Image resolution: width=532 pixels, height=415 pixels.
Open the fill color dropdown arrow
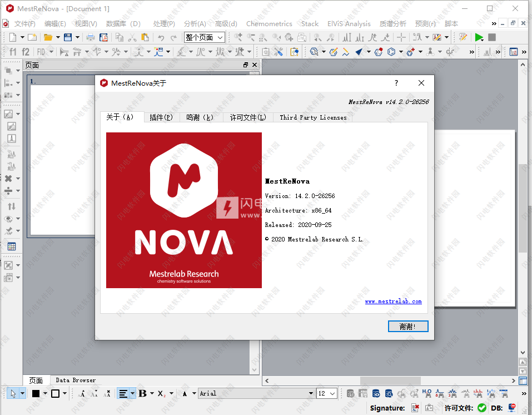45,393
